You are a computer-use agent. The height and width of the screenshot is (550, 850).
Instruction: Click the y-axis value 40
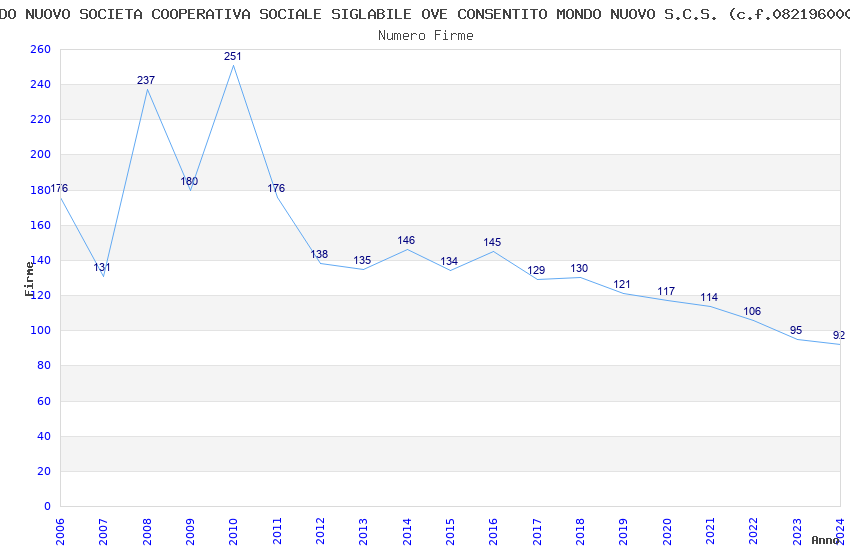[44, 436]
